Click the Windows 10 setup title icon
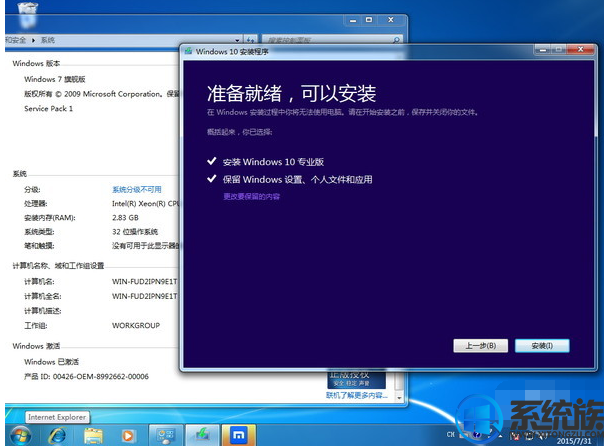Viewport: 604px width, 447px height. coord(188,51)
